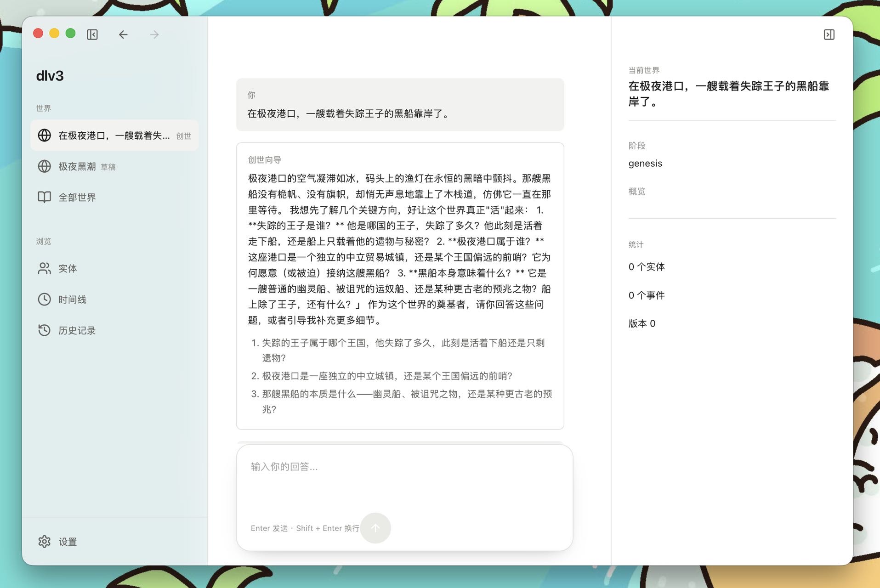Screen dimensions: 880x588
Task: Click the 概览 label
Action: (637, 192)
